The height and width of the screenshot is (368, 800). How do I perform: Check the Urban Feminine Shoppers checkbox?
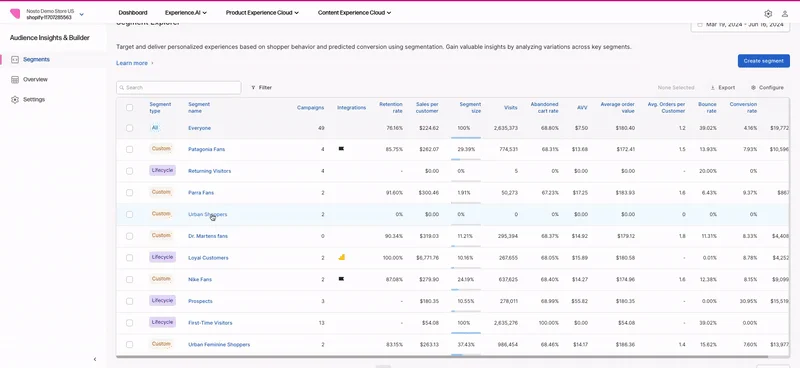[130, 345]
